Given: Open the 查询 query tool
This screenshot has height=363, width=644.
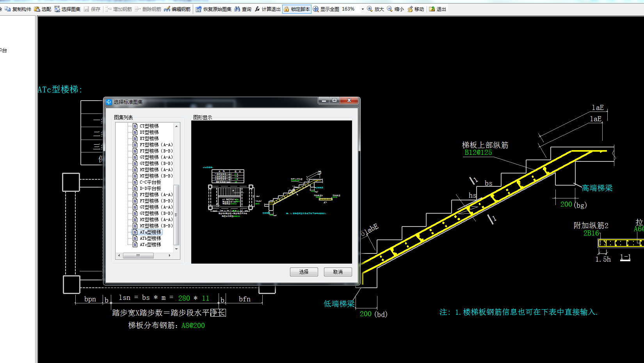Looking at the screenshot, I should tap(243, 9).
